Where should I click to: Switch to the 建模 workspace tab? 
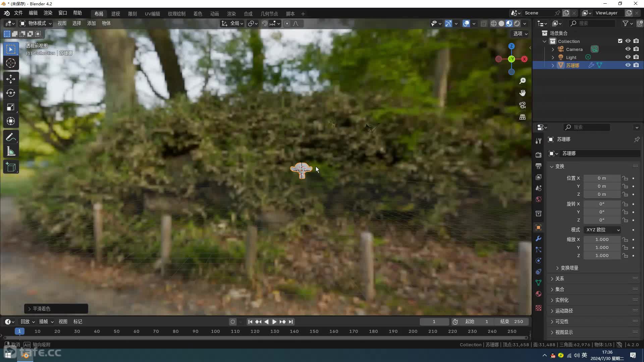coord(116,14)
